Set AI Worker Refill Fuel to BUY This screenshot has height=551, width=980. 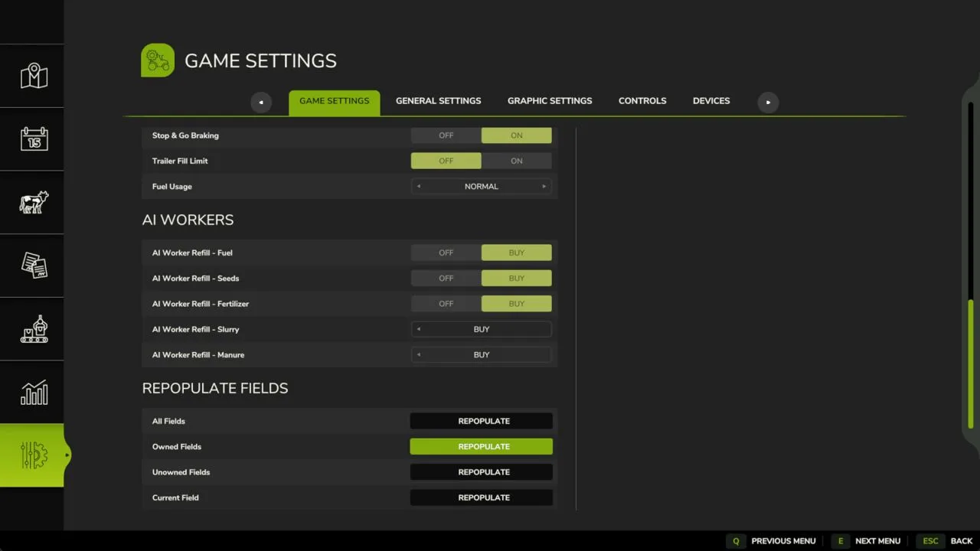coord(517,253)
